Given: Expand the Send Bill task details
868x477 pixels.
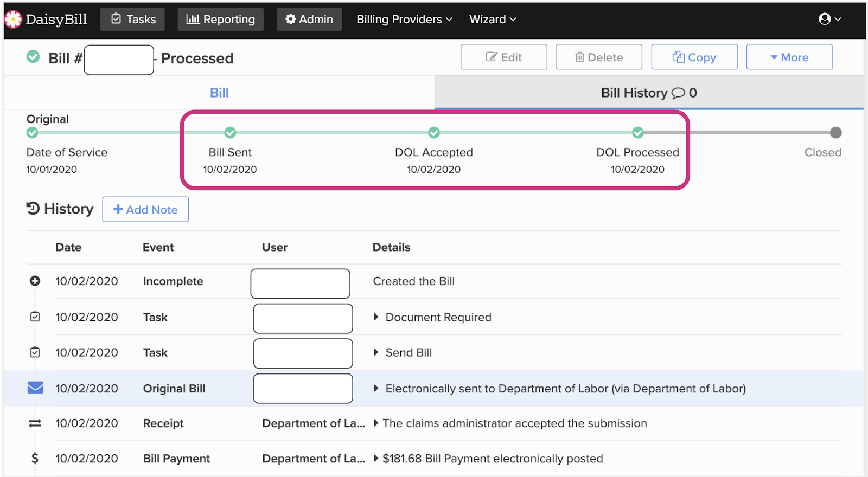Looking at the screenshot, I should click(376, 352).
